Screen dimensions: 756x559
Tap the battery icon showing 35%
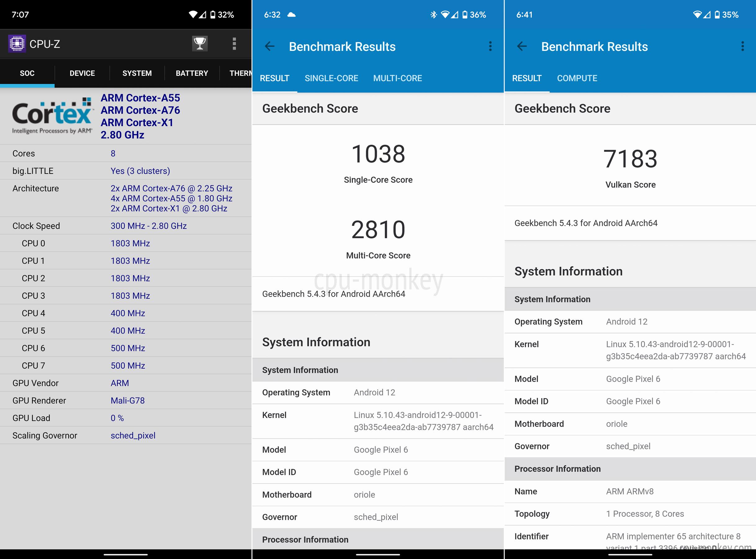point(717,15)
